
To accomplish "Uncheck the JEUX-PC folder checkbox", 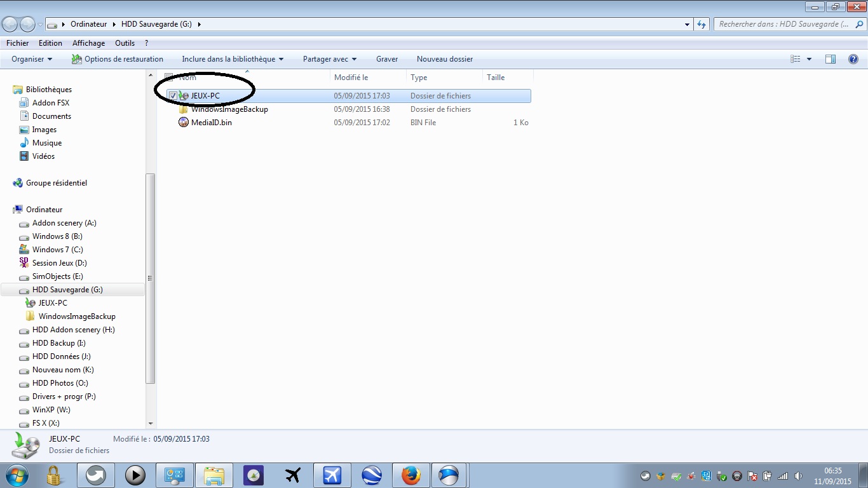I will coord(173,96).
